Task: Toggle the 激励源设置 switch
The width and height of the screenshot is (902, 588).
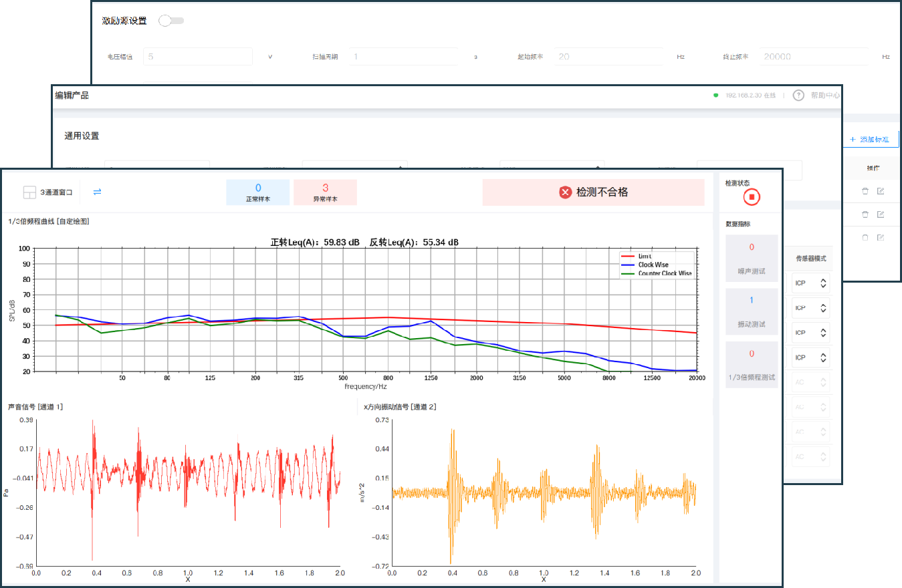Action: pyautogui.click(x=171, y=21)
